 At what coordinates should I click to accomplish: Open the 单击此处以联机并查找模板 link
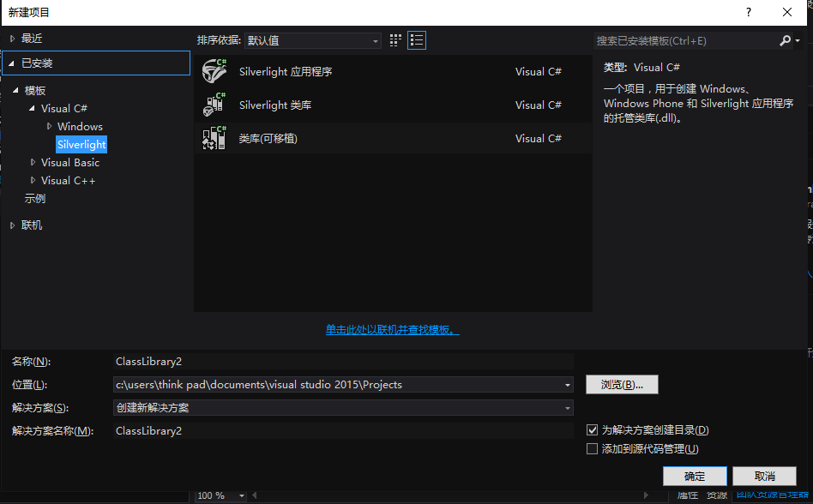tap(393, 329)
